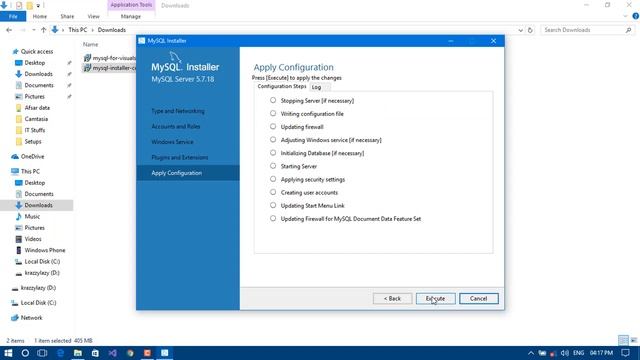This screenshot has height=360, width=640.
Task: Switch to large icons view button
Action: (x=633, y=340)
